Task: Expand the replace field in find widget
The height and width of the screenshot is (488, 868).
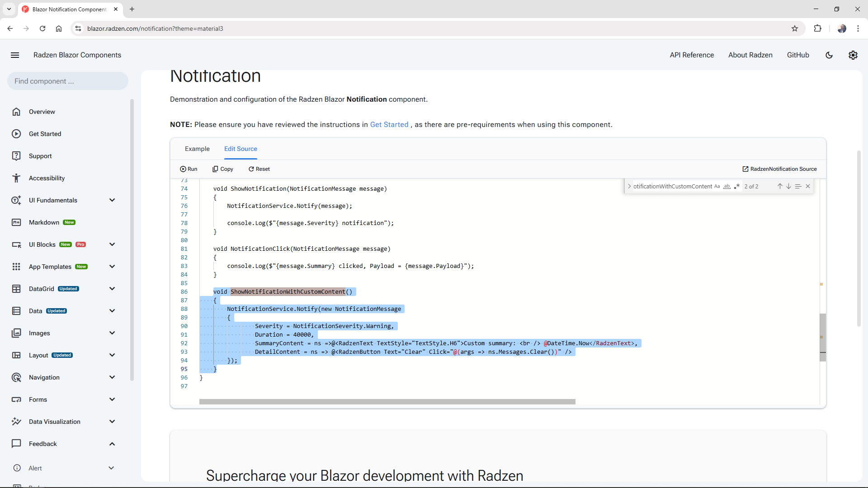Action: point(629,186)
